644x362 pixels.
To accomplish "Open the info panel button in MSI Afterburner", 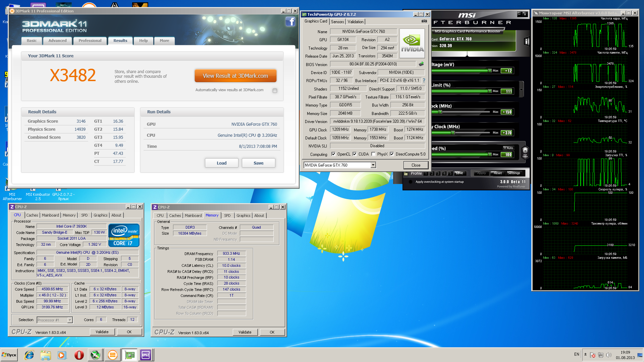I will [x=527, y=41].
